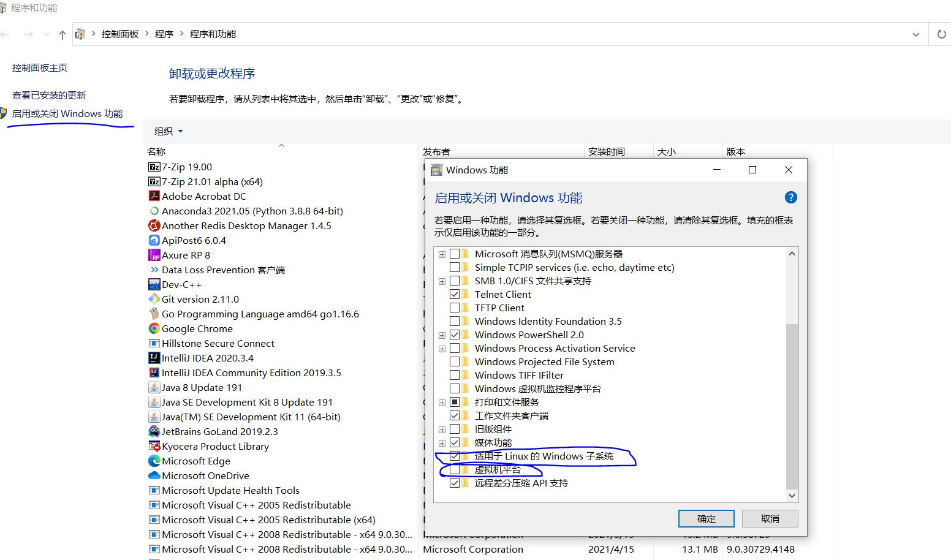This screenshot has width=951, height=560.
Task: Sort by 发布者 column header
Action: (x=502, y=151)
